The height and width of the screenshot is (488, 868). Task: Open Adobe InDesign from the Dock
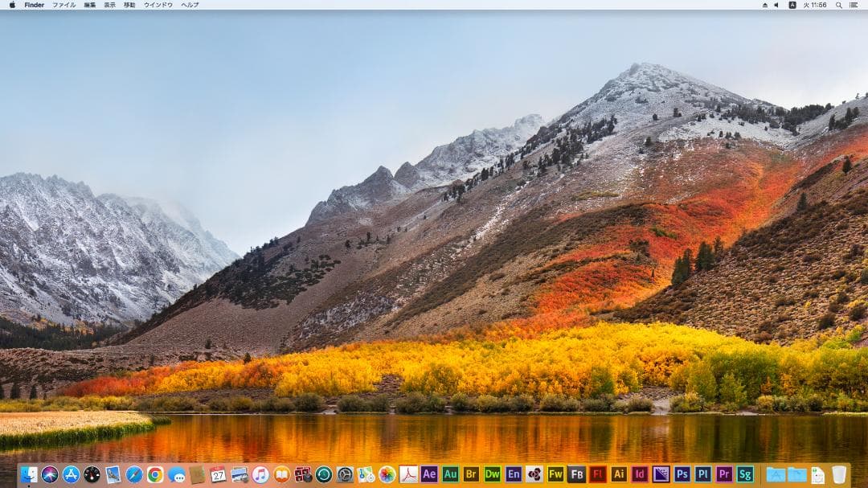click(x=638, y=474)
